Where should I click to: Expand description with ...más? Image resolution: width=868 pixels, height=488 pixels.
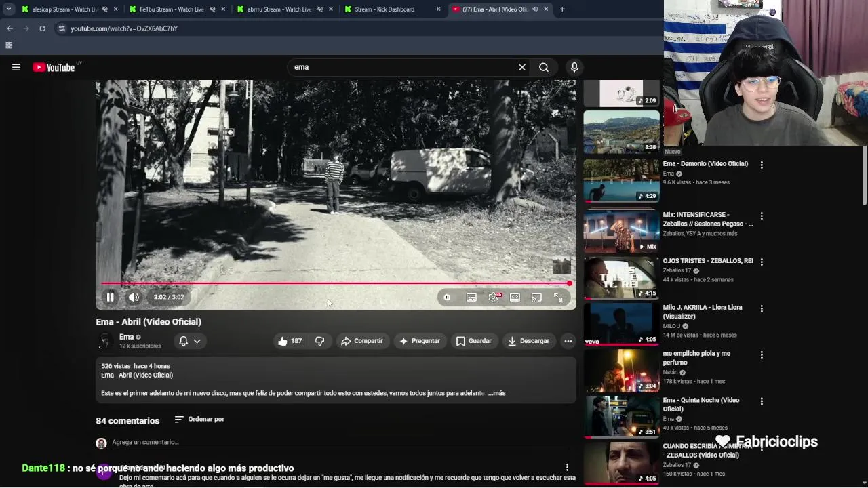[496, 393]
